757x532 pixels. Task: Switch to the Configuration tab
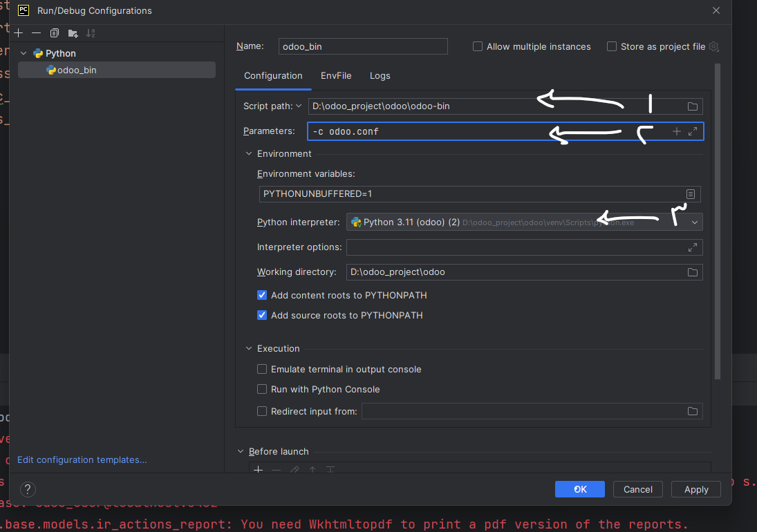pyautogui.click(x=273, y=76)
